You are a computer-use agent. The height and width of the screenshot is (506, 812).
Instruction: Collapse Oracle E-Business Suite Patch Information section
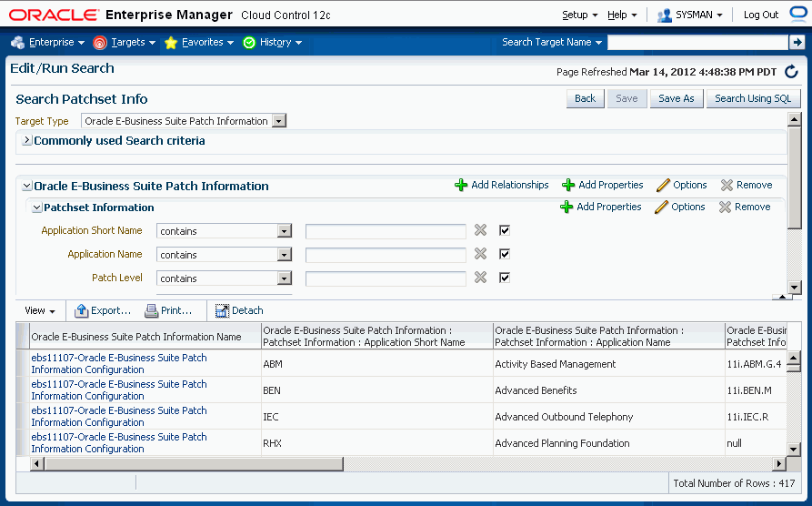(x=27, y=186)
